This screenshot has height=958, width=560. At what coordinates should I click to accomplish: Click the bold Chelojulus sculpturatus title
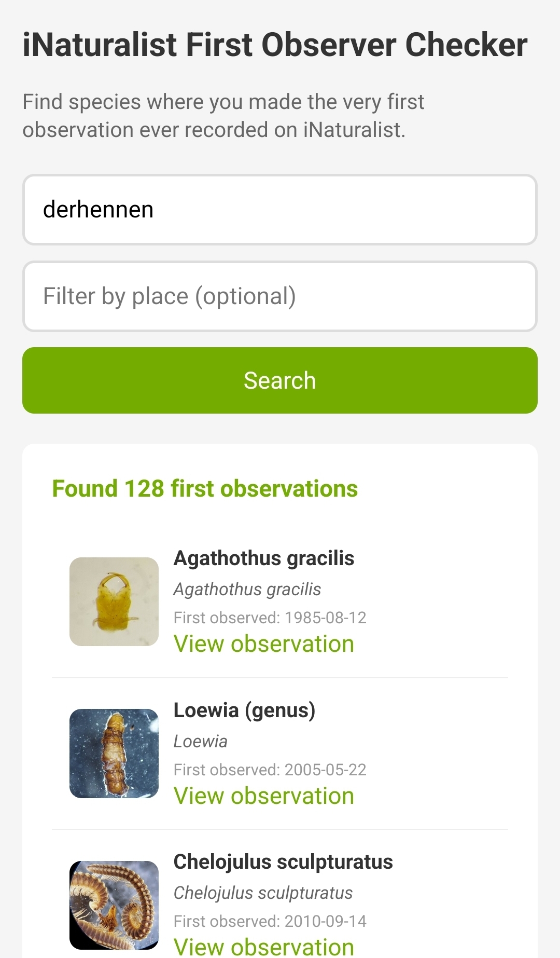[283, 862]
